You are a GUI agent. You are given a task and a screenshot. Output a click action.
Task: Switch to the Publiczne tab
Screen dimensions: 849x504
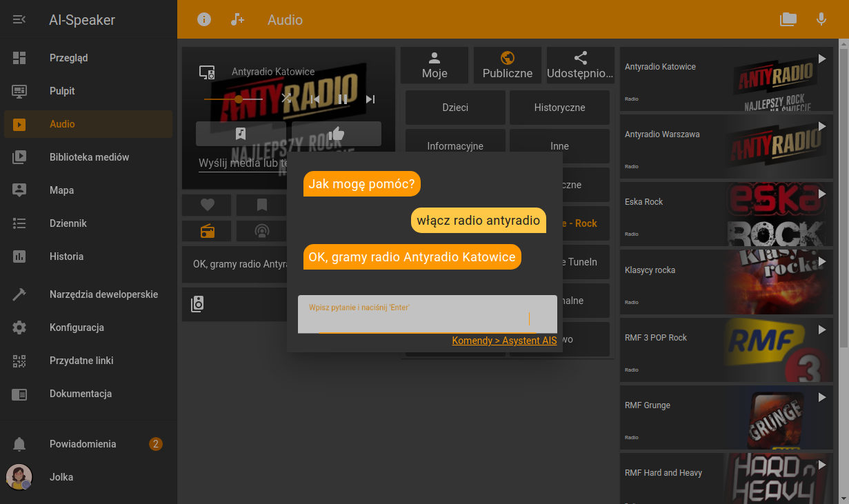click(508, 65)
